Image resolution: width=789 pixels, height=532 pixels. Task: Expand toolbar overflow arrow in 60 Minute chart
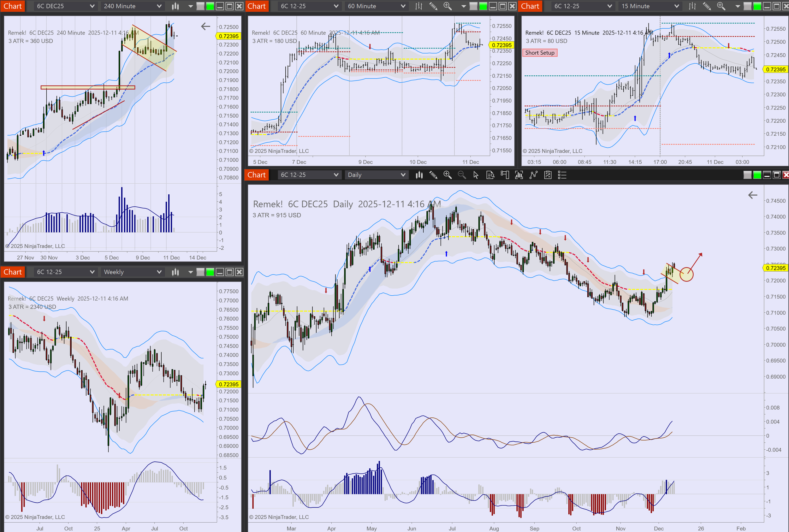(463, 6)
